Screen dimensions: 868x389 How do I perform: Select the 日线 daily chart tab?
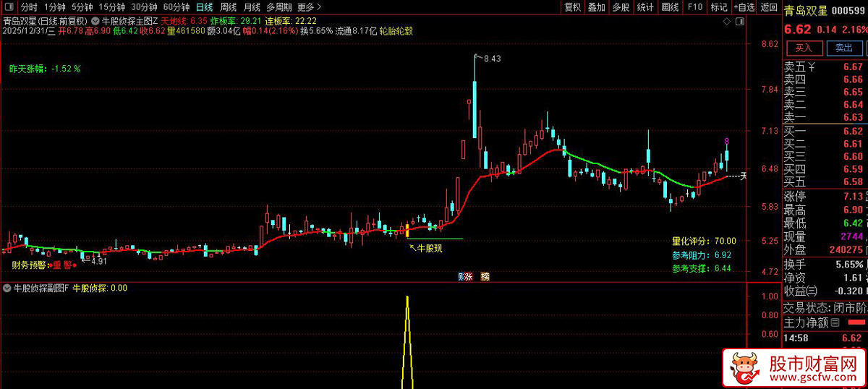coord(205,7)
